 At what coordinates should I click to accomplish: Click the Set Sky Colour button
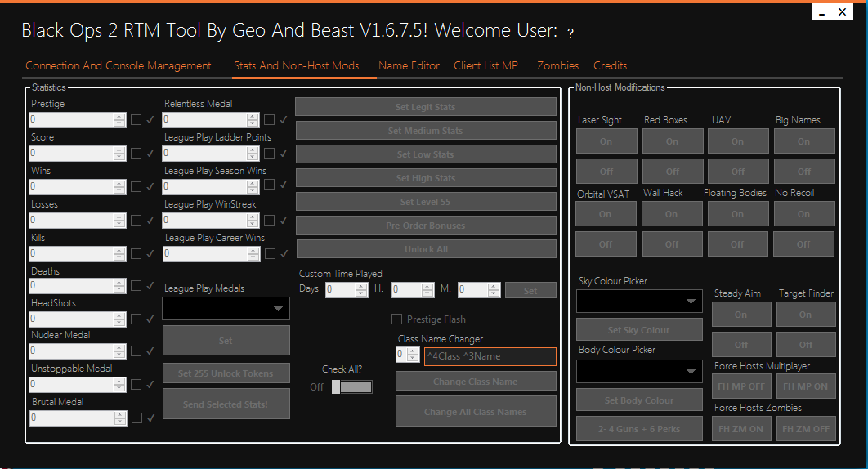click(639, 330)
